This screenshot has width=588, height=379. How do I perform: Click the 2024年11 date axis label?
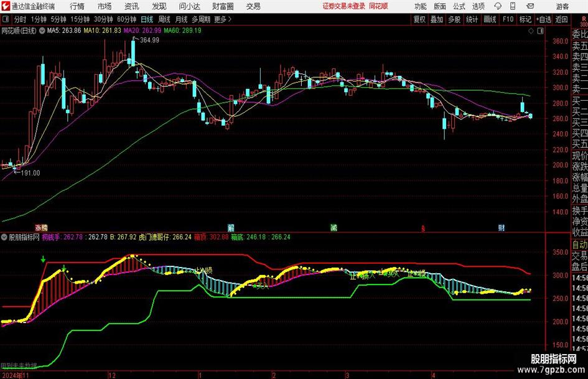click(x=16, y=375)
